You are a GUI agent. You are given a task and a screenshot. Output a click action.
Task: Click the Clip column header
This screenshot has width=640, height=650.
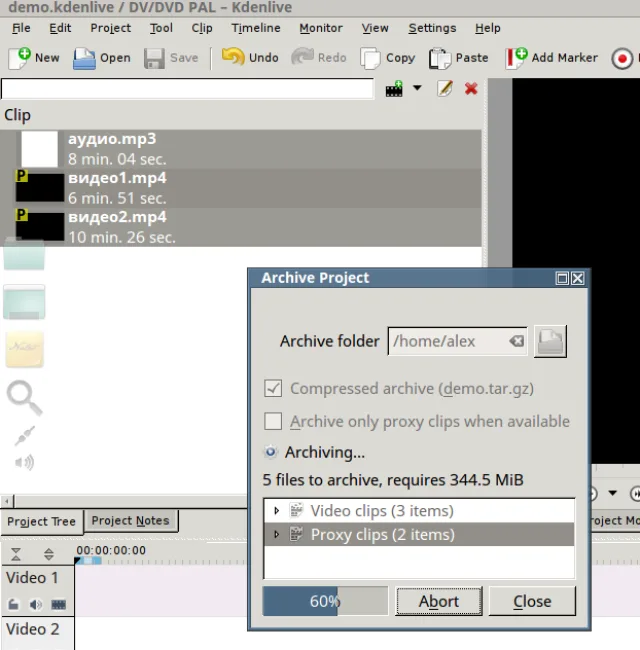[17, 115]
